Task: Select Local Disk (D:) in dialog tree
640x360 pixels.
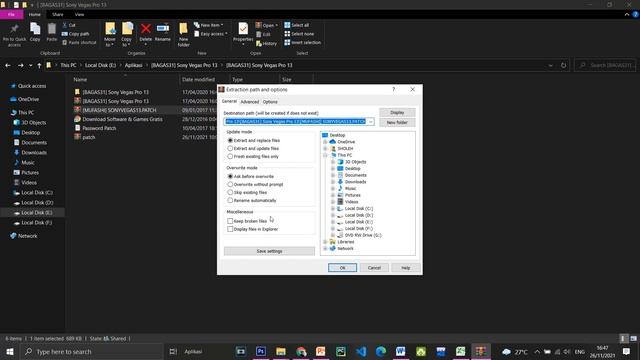Action: (359, 215)
